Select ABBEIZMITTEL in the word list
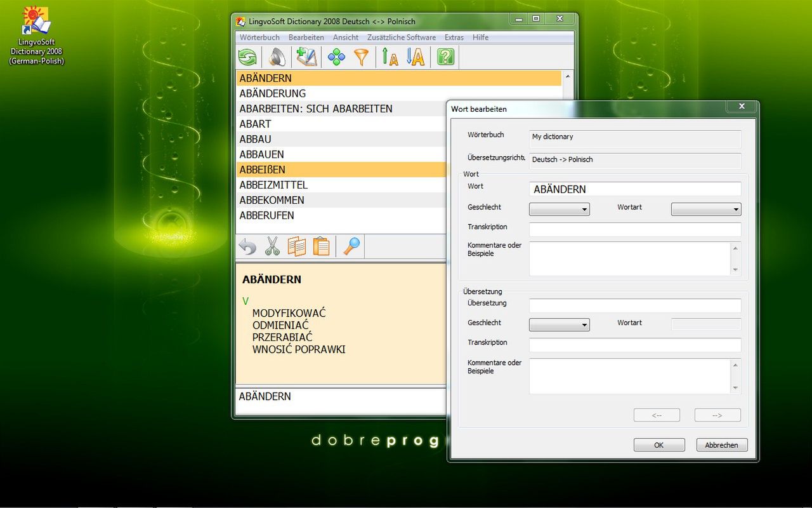812x508 pixels. 341,185
